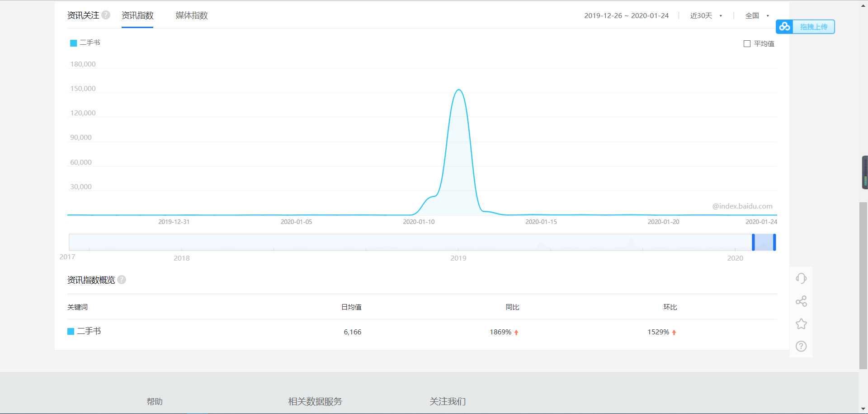Click the cloud upload 拖拽上传 icon
The width and height of the screenshot is (868, 414).
[785, 27]
